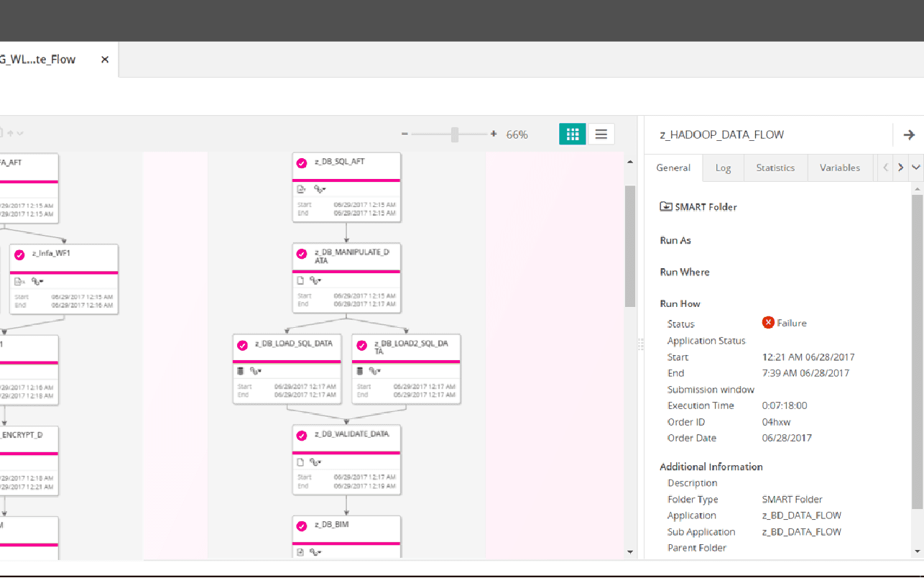
Task: Zoom out with the minus button
Action: click(x=405, y=134)
